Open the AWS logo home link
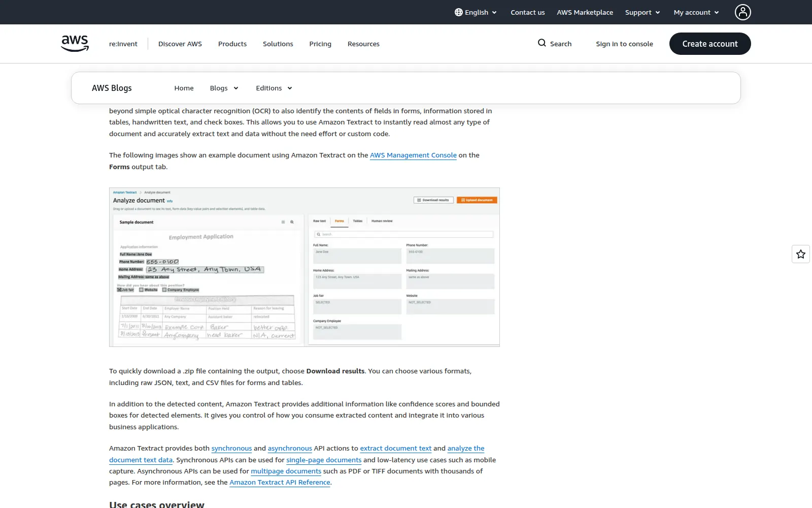This screenshot has width=812, height=508. click(x=75, y=44)
